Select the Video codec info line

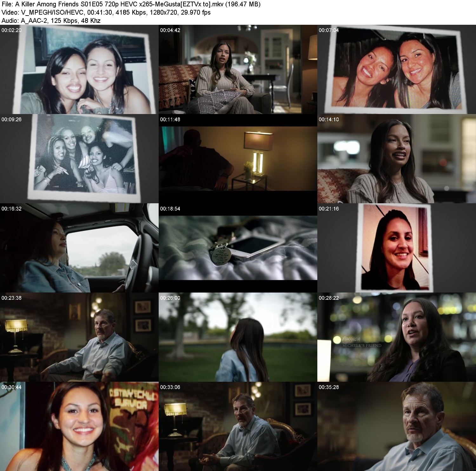tap(106, 12)
